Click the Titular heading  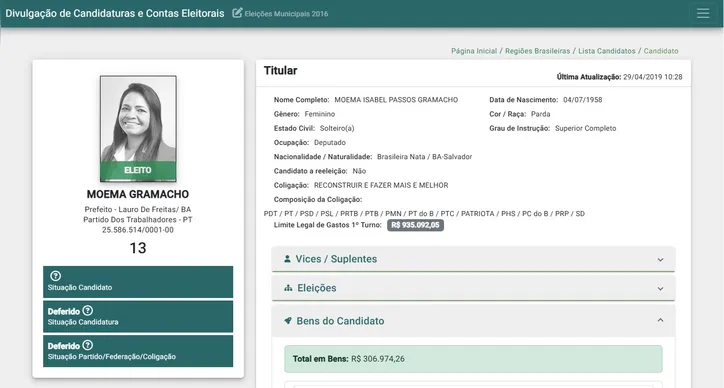280,71
